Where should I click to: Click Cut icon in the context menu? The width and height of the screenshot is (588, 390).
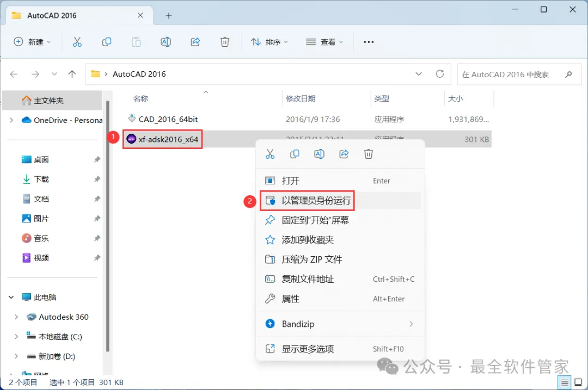(x=270, y=154)
